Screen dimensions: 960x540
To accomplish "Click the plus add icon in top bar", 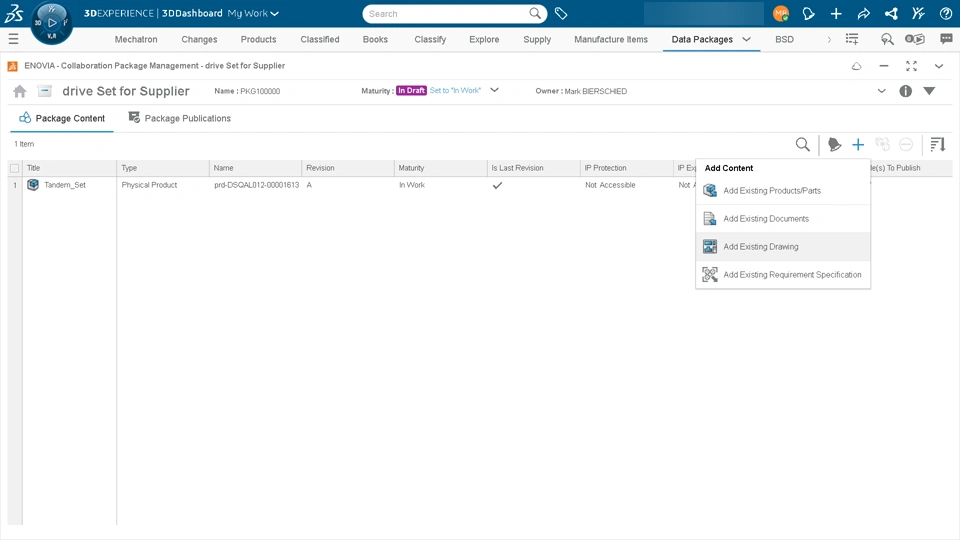I will pos(836,13).
